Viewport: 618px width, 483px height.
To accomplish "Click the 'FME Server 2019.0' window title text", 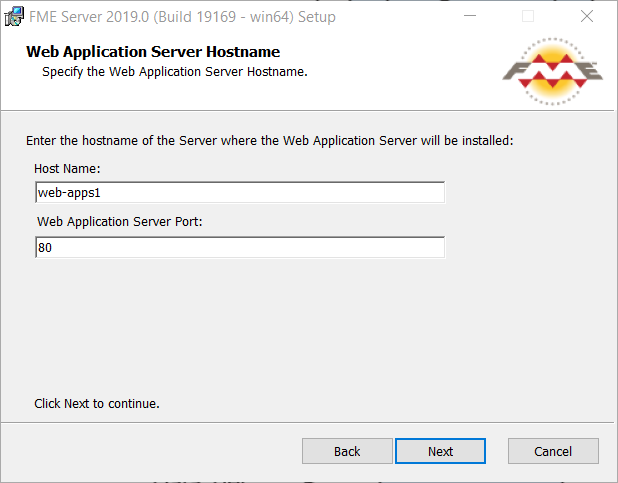I will pyautogui.click(x=182, y=17).
